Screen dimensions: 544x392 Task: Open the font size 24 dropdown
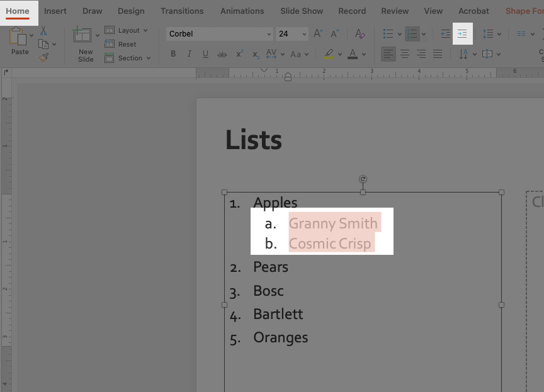[305, 34]
